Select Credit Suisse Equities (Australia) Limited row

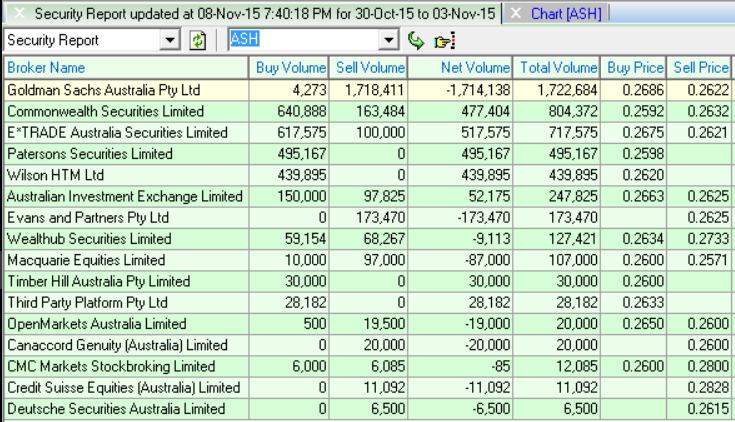tap(368, 388)
